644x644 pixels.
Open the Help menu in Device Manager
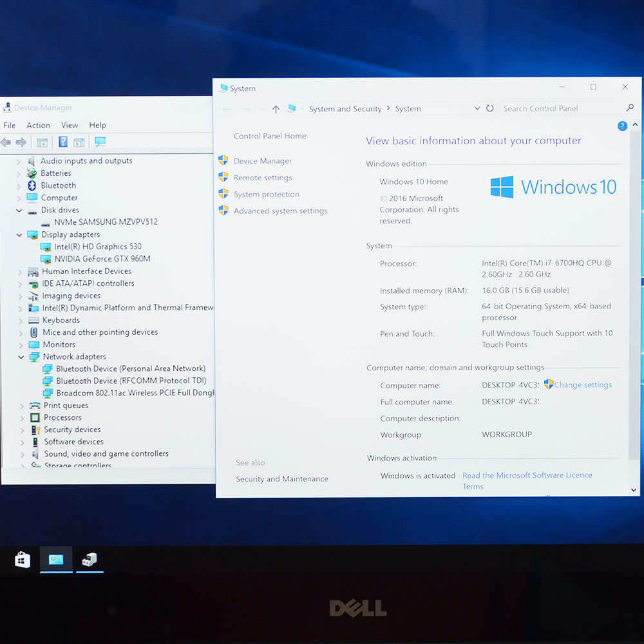point(97,126)
